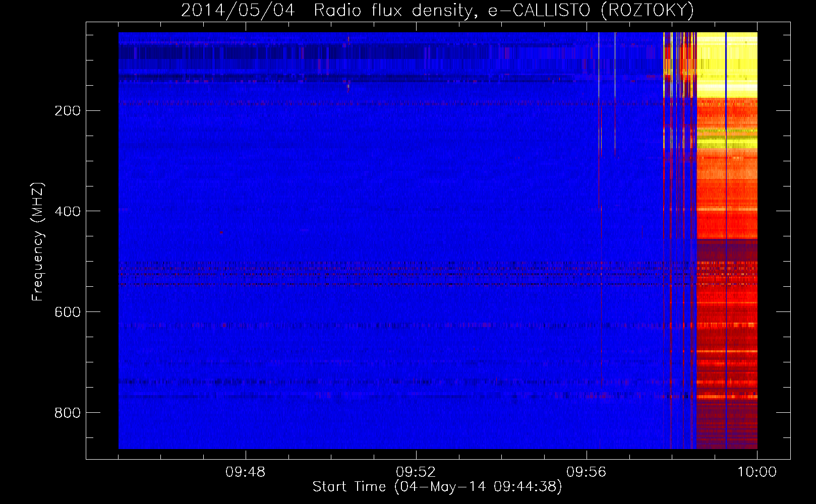Click the 200 frequency tick label
This screenshot has height=504, width=816.
coord(68,110)
